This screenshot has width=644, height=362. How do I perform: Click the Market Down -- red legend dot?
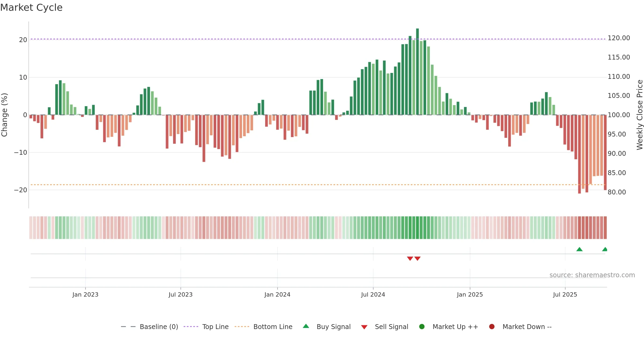coord(492,327)
